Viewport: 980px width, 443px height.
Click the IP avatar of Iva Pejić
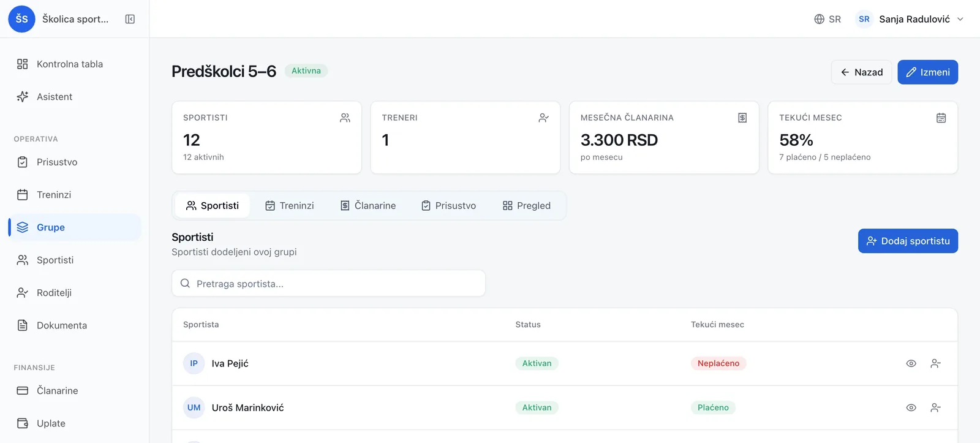194,363
